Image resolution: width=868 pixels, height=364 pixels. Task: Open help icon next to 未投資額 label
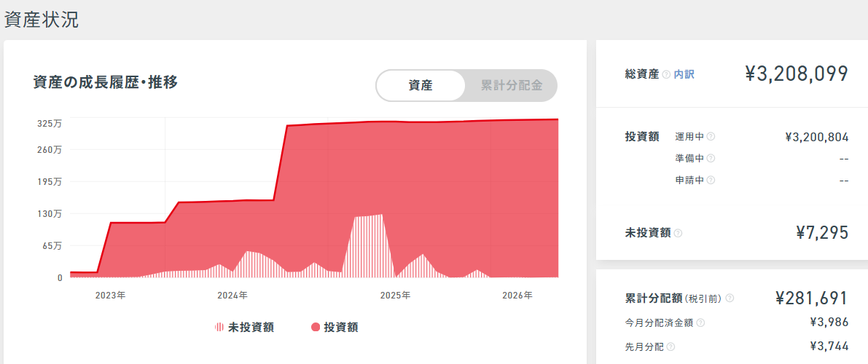coord(678,234)
